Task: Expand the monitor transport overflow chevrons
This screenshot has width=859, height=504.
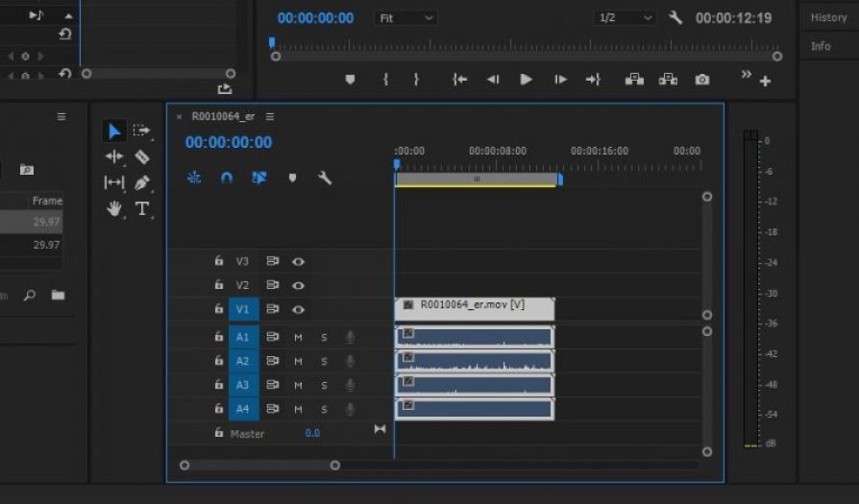Action: tap(747, 74)
